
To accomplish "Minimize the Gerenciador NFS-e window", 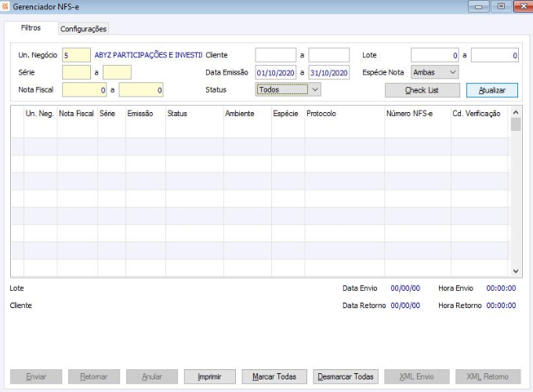I will pyautogui.click(x=479, y=6).
